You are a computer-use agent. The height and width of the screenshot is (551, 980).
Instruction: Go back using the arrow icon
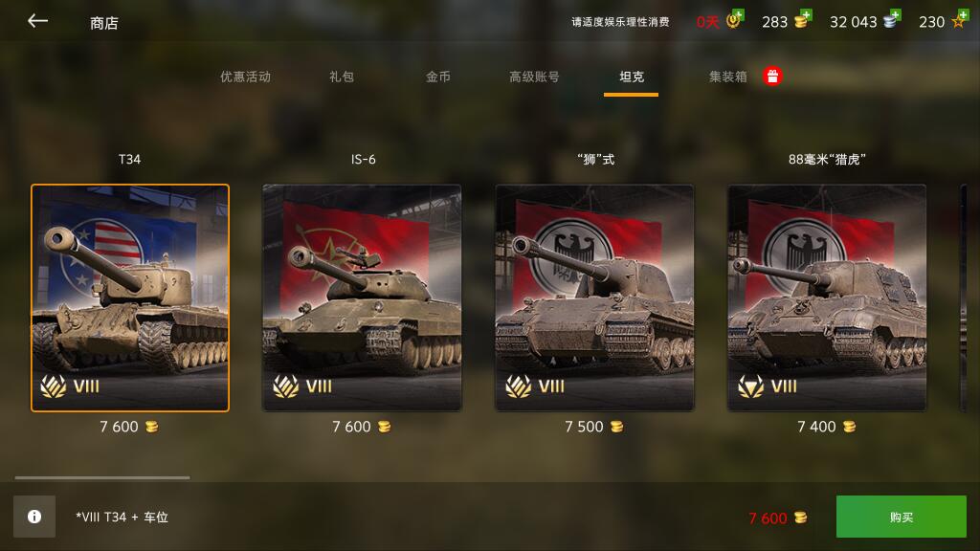(x=37, y=21)
